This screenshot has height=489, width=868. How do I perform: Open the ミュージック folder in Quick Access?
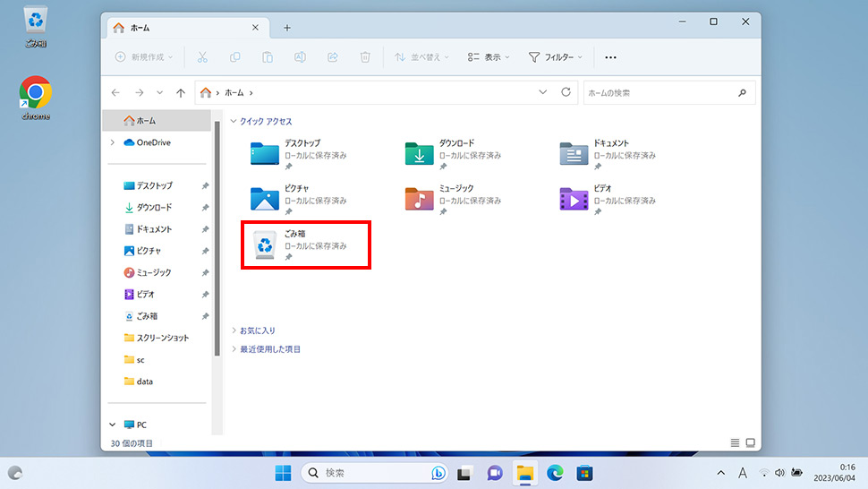(x=454, y=200)
